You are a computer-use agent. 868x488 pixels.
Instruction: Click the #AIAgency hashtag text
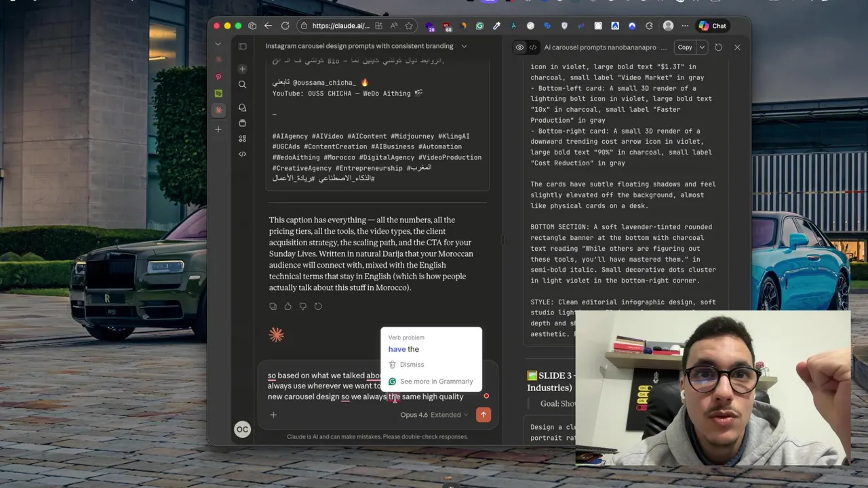[290, 136]
